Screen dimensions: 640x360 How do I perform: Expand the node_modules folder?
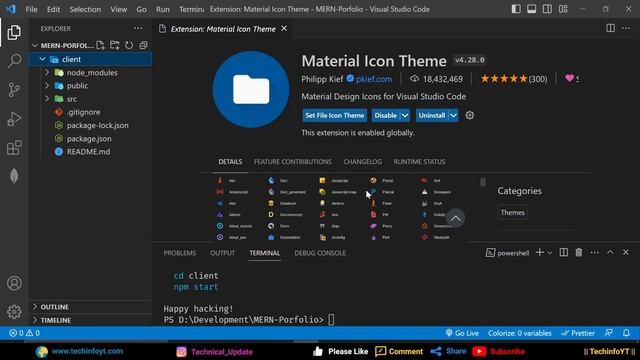click(47, 72)
